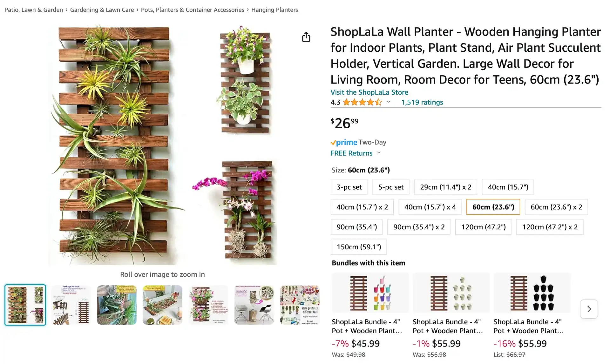Click the share icon above product image
The height and width of the screenshot is (364, 610).
tap(306, 37)
